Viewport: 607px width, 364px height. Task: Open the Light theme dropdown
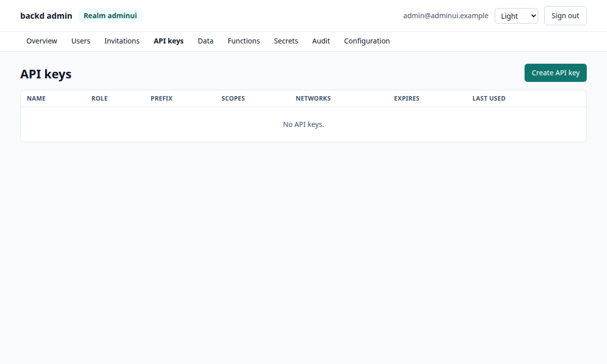pyautogui.click(x=516, y=16)
